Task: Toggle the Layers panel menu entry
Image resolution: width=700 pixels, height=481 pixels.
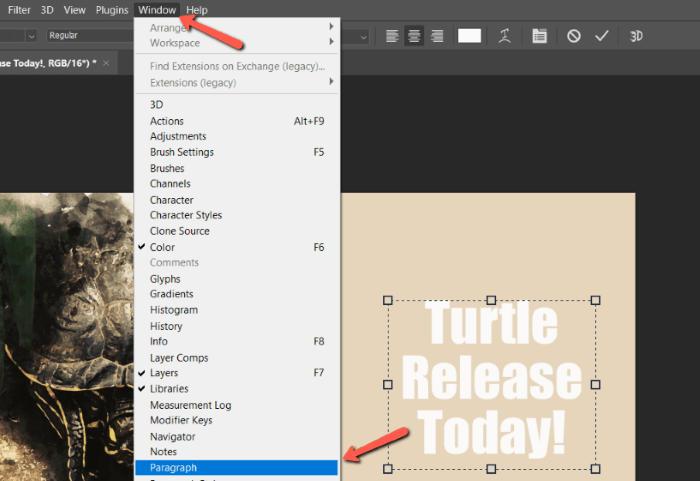Action: tap(164, 373)
